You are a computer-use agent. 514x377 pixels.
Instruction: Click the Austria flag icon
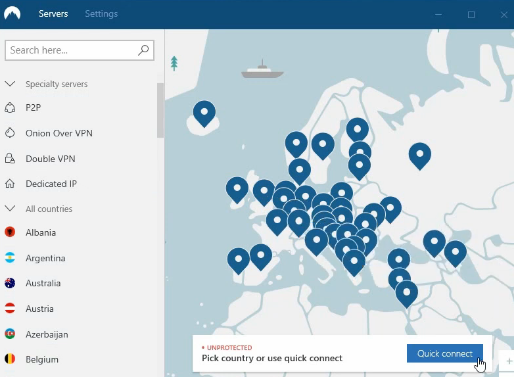pos(10,308)
